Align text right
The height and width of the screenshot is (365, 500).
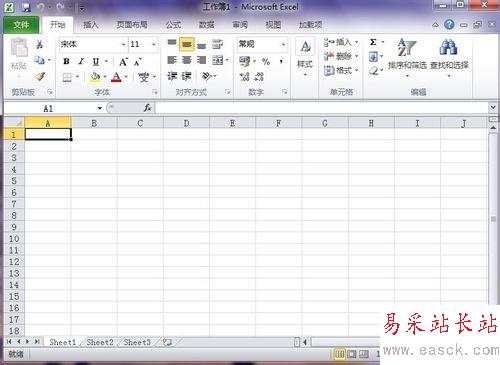pyautogui.click(x=201, y=60)
